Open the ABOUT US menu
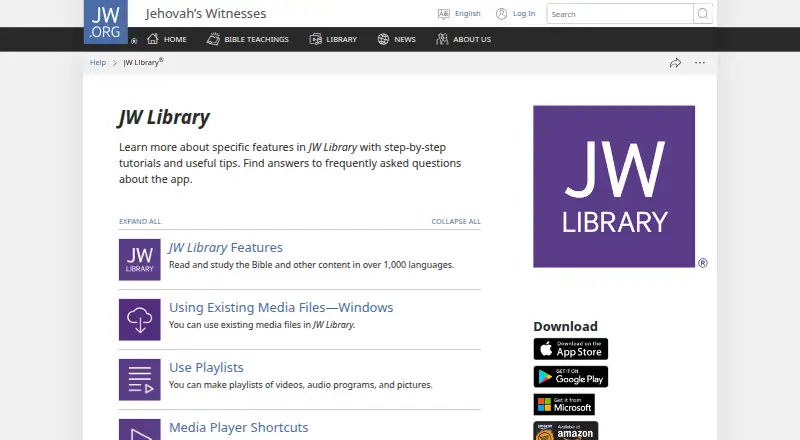Screen dimensions: 800x440 point(472,39)
